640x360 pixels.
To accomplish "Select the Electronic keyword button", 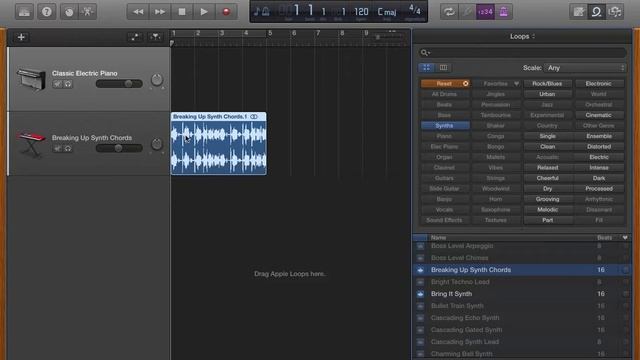I will [x=599, y=84].
